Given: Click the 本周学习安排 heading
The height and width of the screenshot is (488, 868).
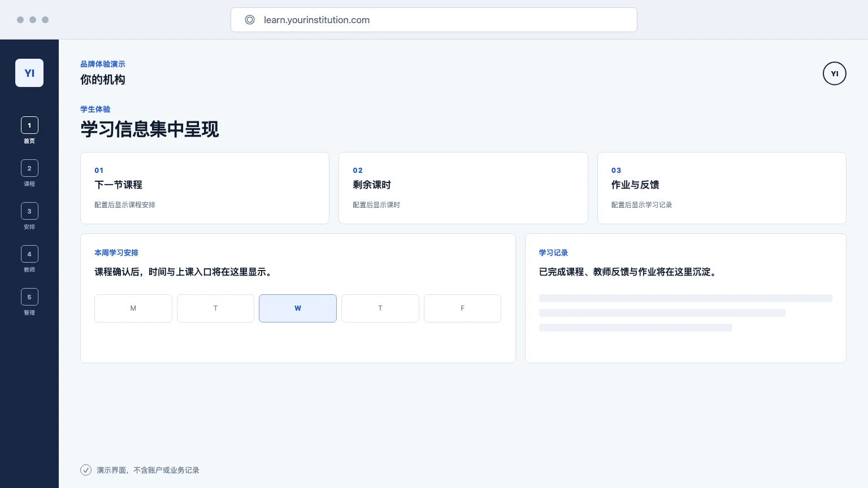Looking at the screenshot, I should (116, 252).
